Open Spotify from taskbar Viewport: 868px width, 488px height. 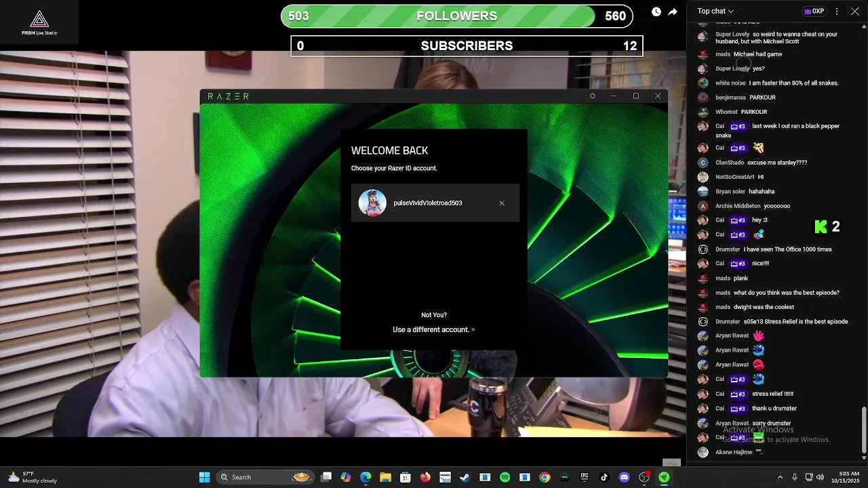(505, 477)
